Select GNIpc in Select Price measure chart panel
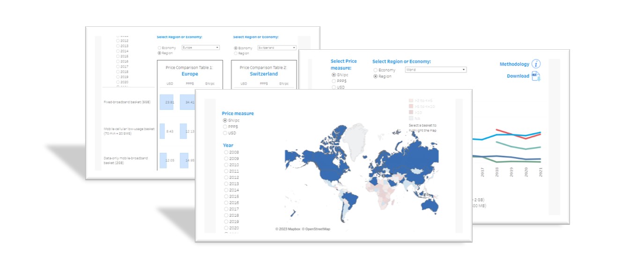 (x=333, y=75)
